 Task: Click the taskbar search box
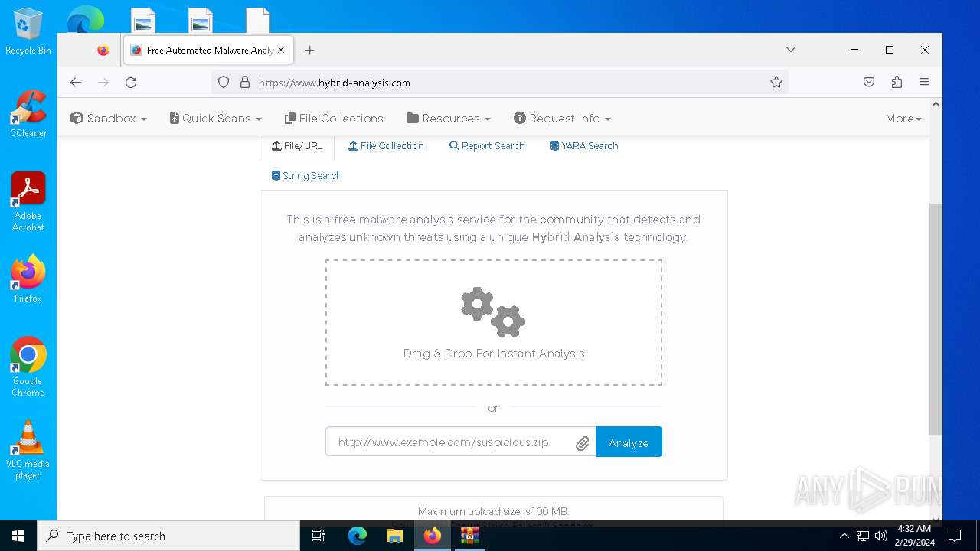[x=168, y=536]
